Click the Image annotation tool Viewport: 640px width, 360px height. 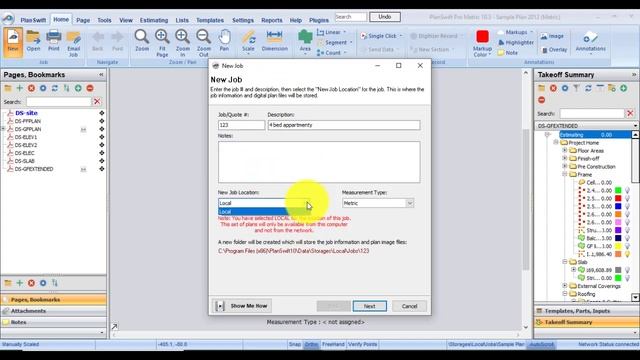552,36
